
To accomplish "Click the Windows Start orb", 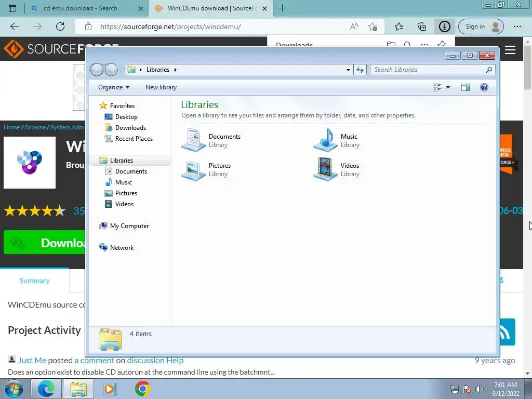I will 14,389.
